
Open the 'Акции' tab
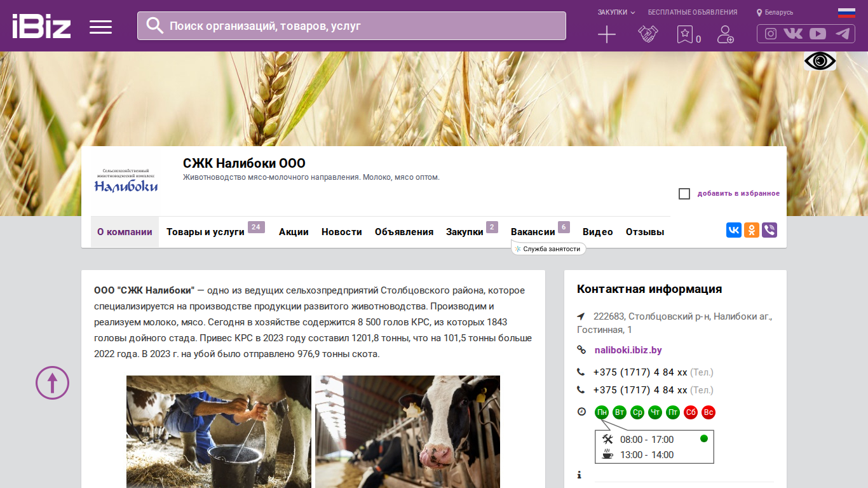(294, 232)
